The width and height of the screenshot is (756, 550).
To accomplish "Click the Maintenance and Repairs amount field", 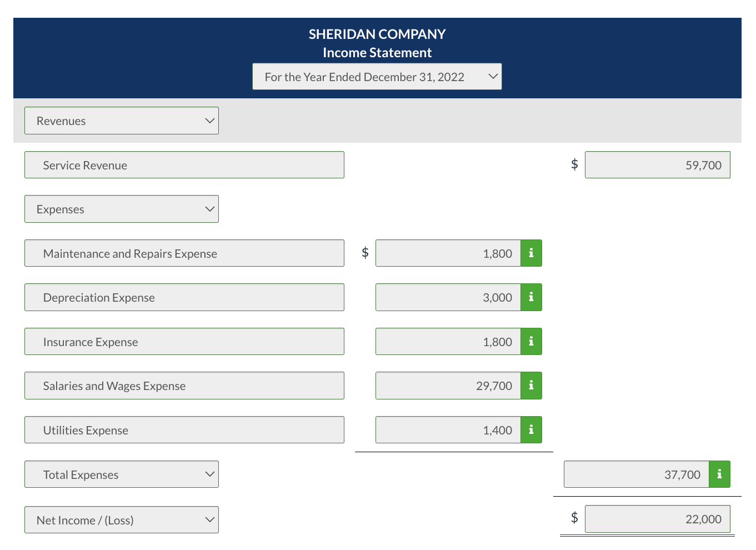I will coord(448,253).
